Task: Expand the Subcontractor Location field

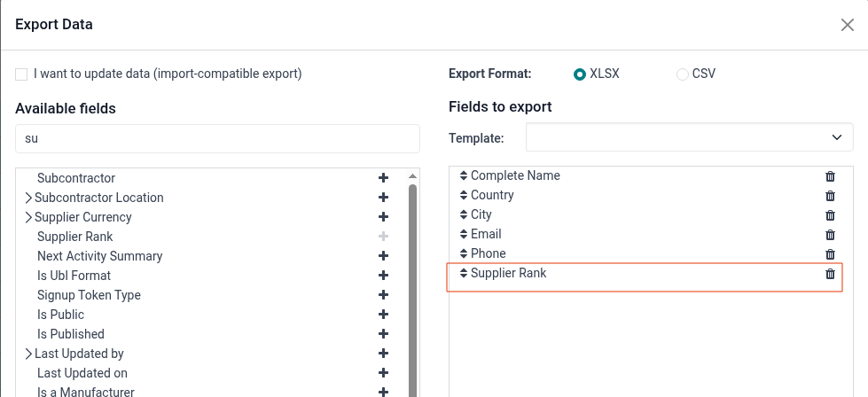Action: click(28, 198)
